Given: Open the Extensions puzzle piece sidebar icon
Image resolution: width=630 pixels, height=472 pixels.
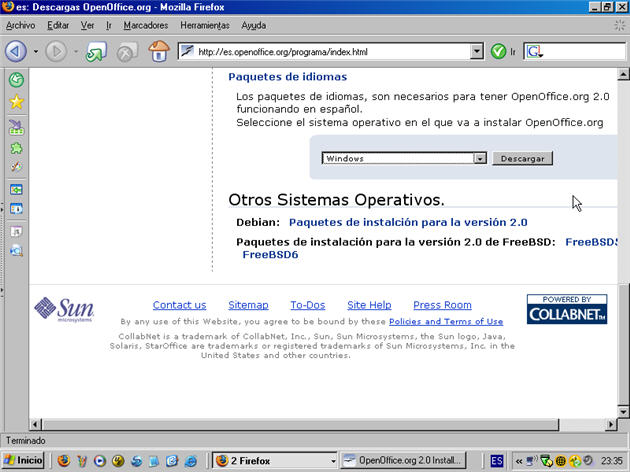Looking at the screenshot, I should tap(16, 147).
